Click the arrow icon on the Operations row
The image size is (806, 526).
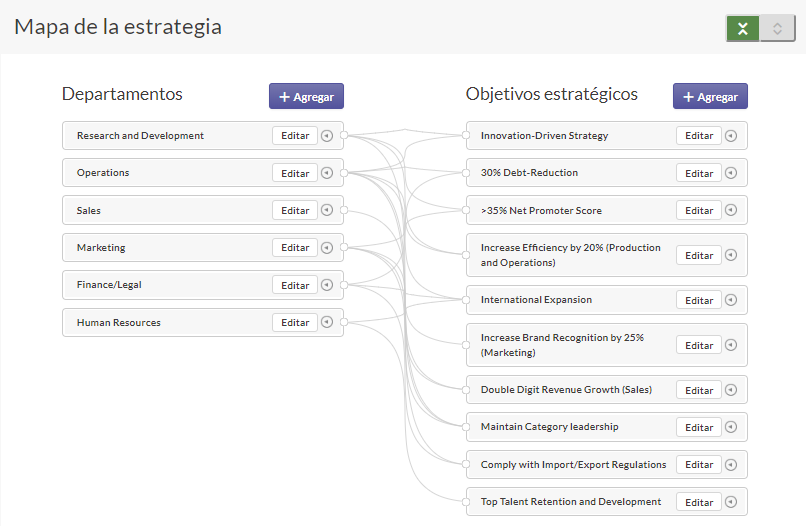coord(327,173)
